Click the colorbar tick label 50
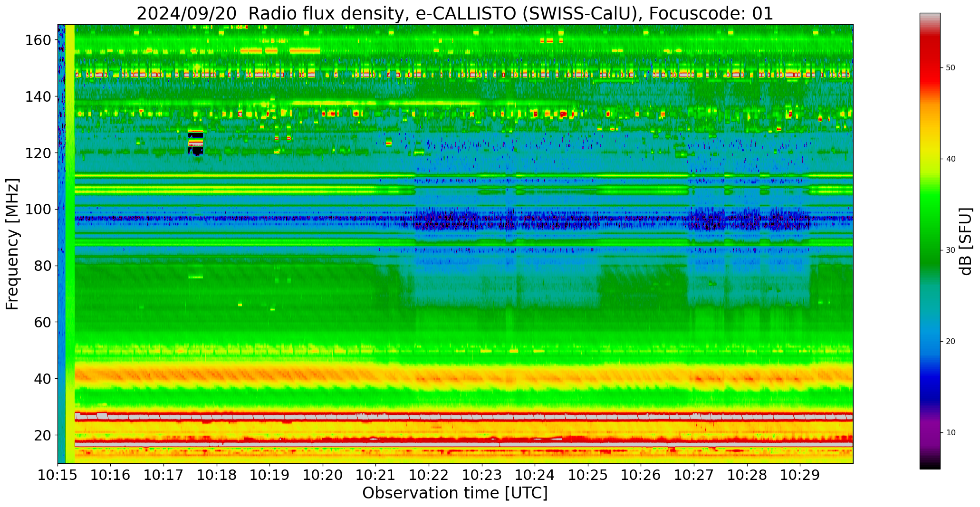Viewport: 980px width, 507px height. [x=950, y=68]
